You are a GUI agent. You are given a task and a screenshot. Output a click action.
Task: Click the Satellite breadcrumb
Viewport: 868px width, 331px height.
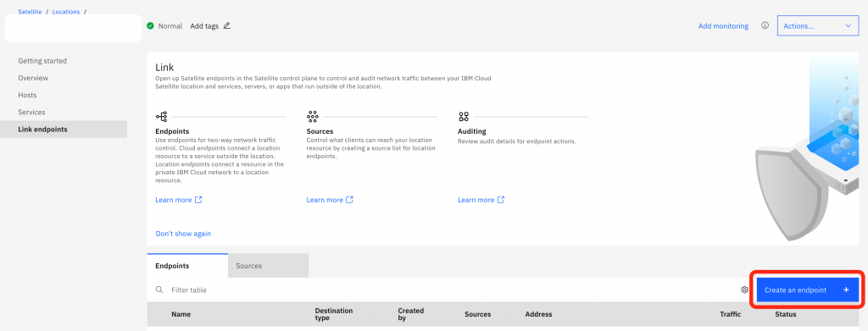30,12
